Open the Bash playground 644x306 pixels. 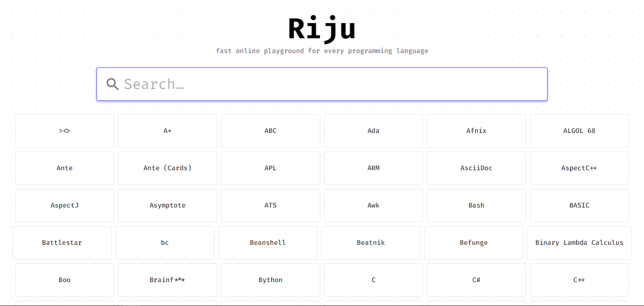(x=476, y=205)
